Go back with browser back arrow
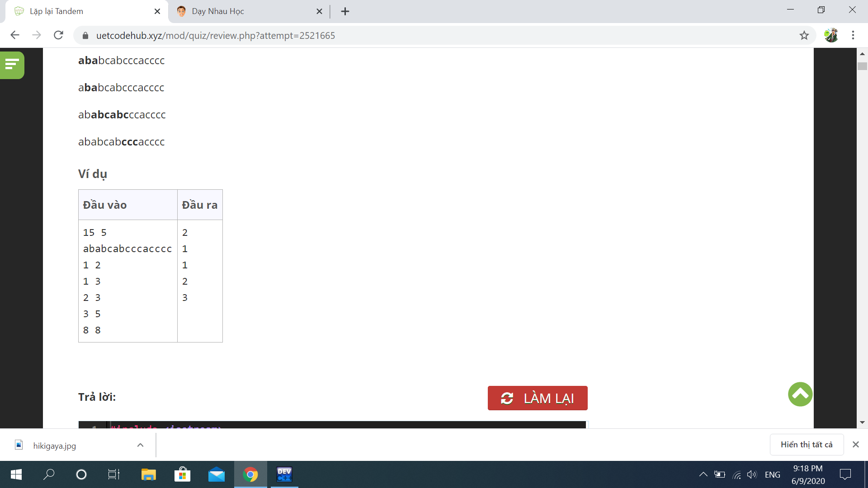This screenshot has width=868, height=488. (15, 35)
